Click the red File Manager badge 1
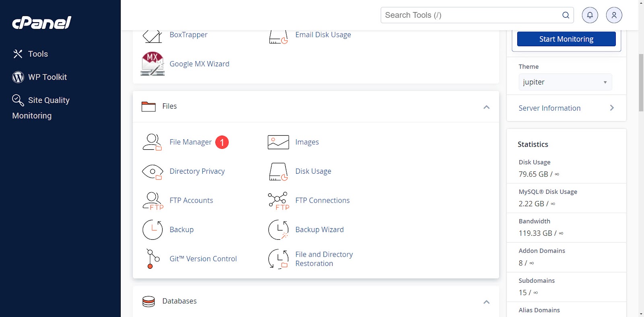This screenshot has width=644, height=317. [222, 142]
